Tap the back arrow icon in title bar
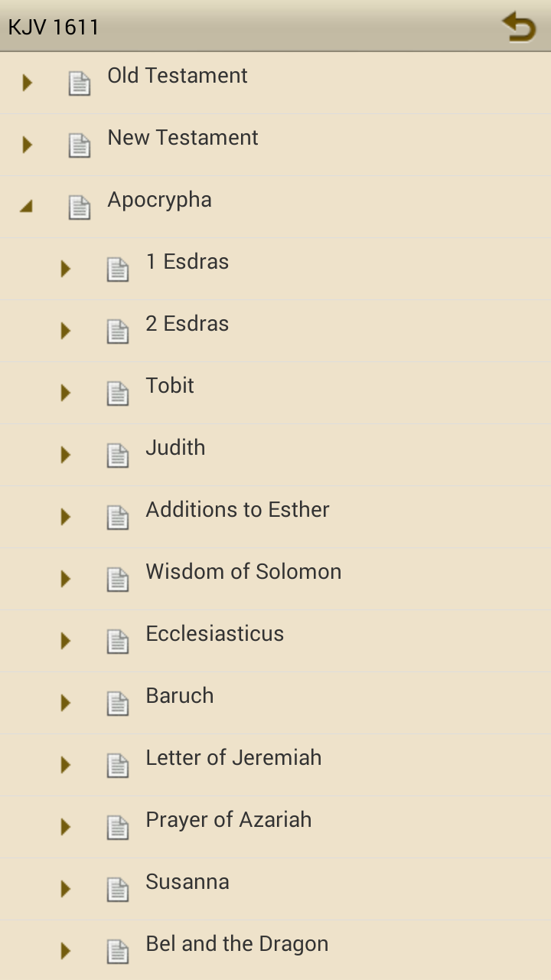Image resolution: width=551 pixels, height=980 pixels. point(519,26)
